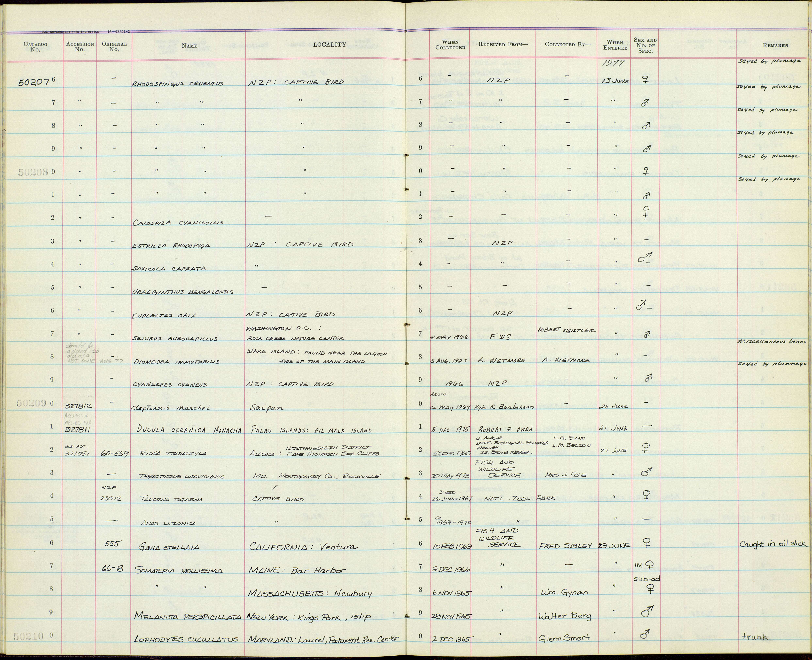Click the ORIGINAL No. column header
The height and width of the screenshot is (660, 812).
tap(114, 46)
